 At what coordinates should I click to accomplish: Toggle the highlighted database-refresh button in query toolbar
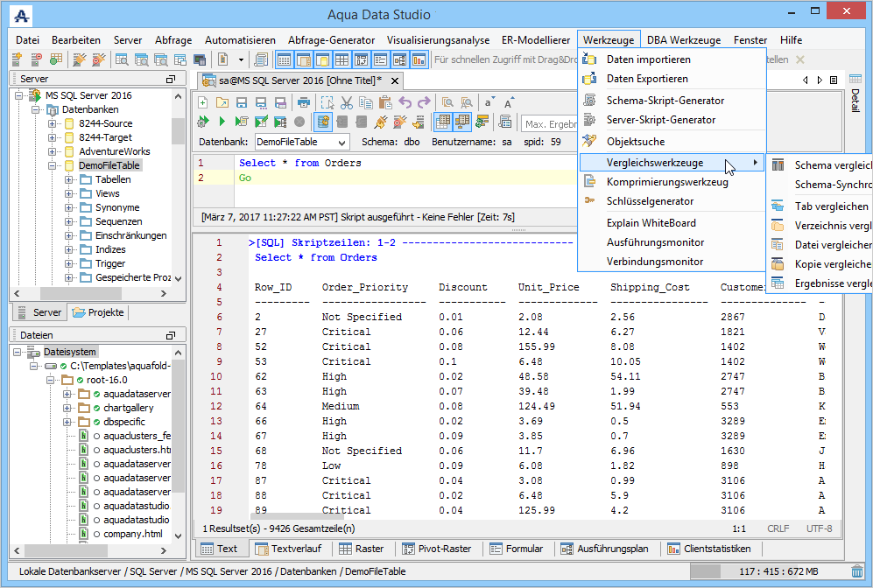(322, 122)
